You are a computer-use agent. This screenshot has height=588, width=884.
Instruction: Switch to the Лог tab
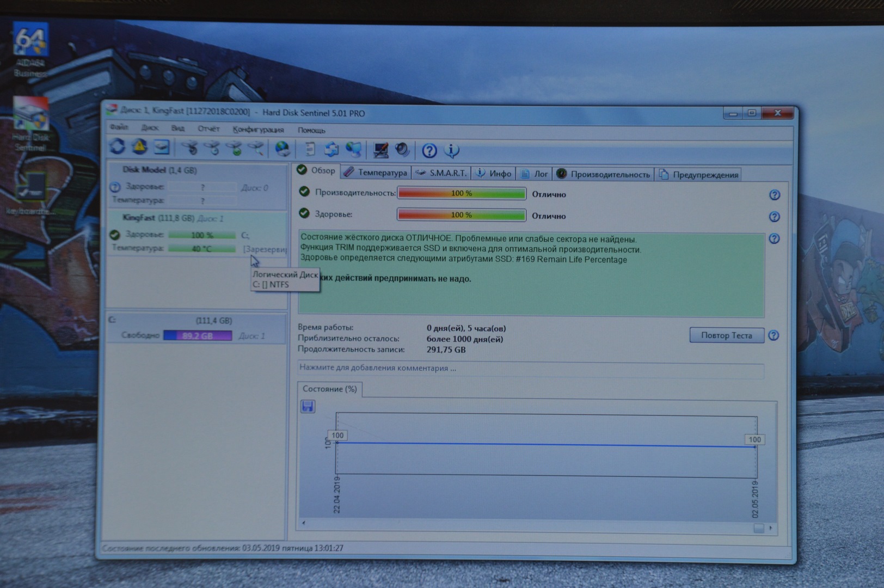[x=534, y=174]
